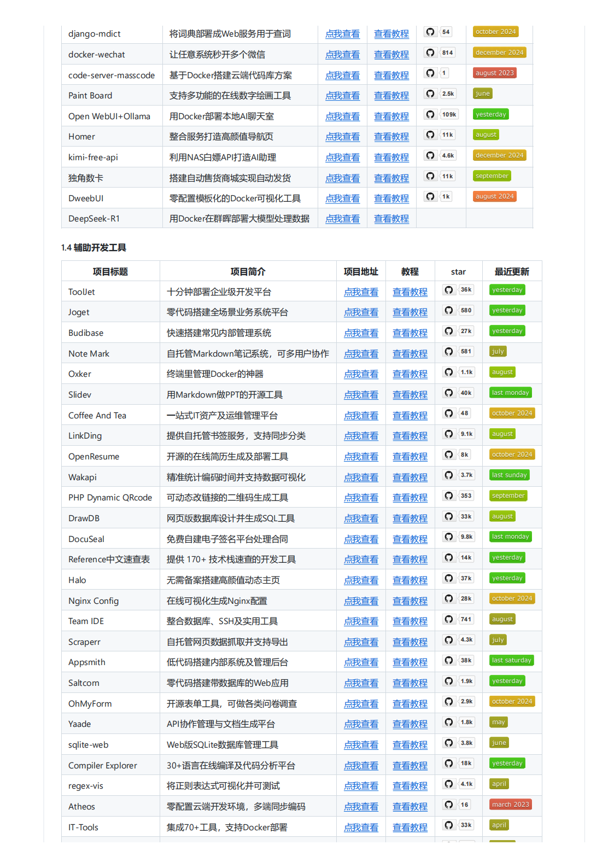Open 点我查看 link for django-mdict
Screen dimensions: 614x868
342,34
